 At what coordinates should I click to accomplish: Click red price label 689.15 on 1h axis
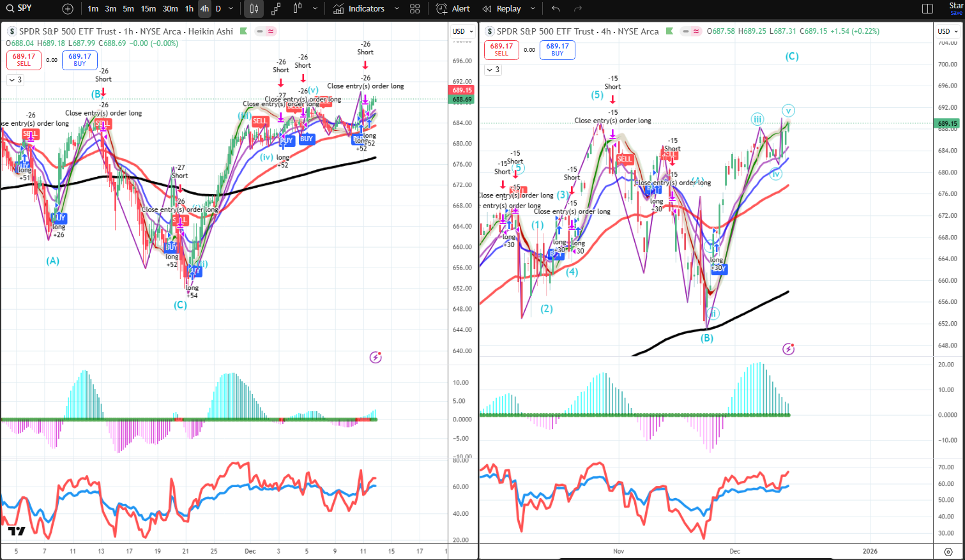(x=462, y=91)
